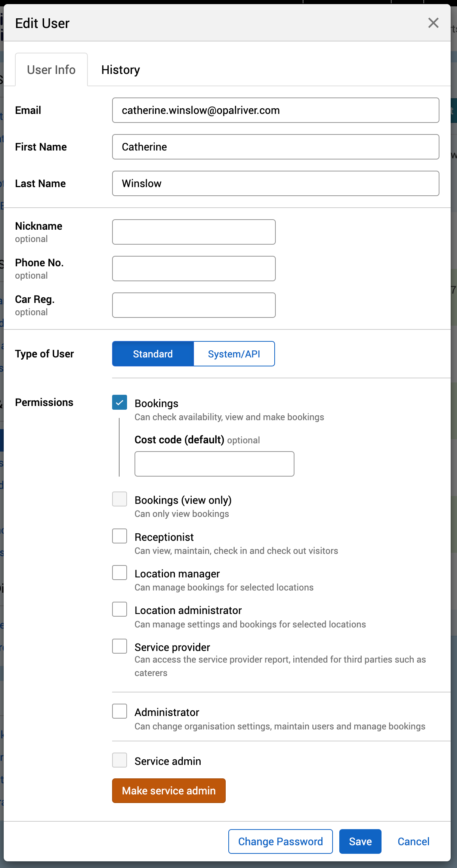
Task: Switch to the History tab
Action: click(120, 70)
